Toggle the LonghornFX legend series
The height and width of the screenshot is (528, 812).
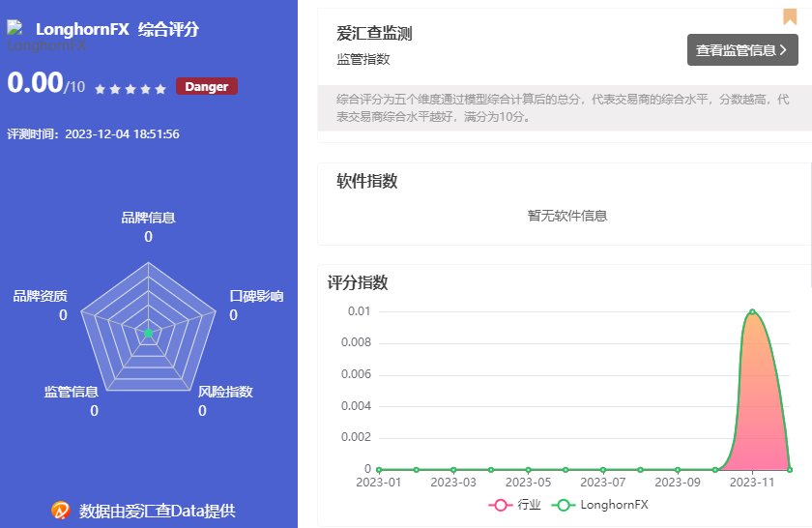[x=599, y=505]
